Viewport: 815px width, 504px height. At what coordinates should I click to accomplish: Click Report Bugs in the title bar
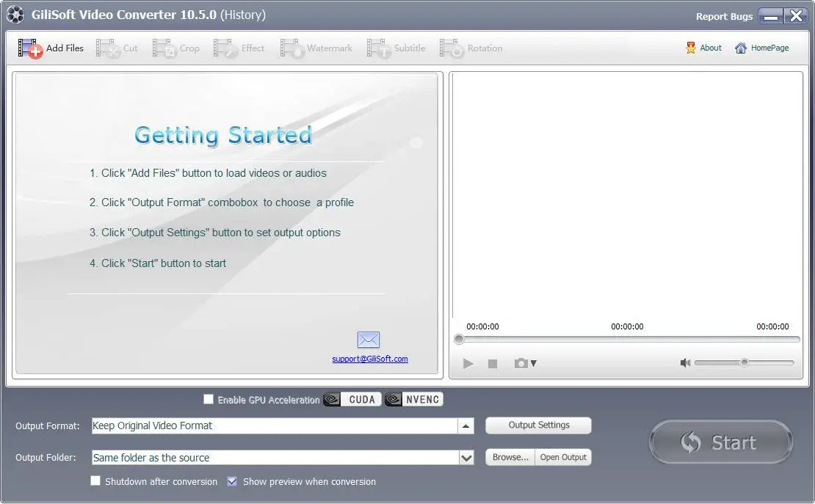724,17
